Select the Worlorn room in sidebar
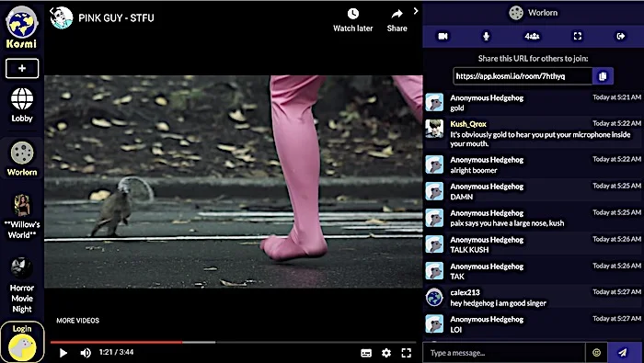 [x=22, y=159]
